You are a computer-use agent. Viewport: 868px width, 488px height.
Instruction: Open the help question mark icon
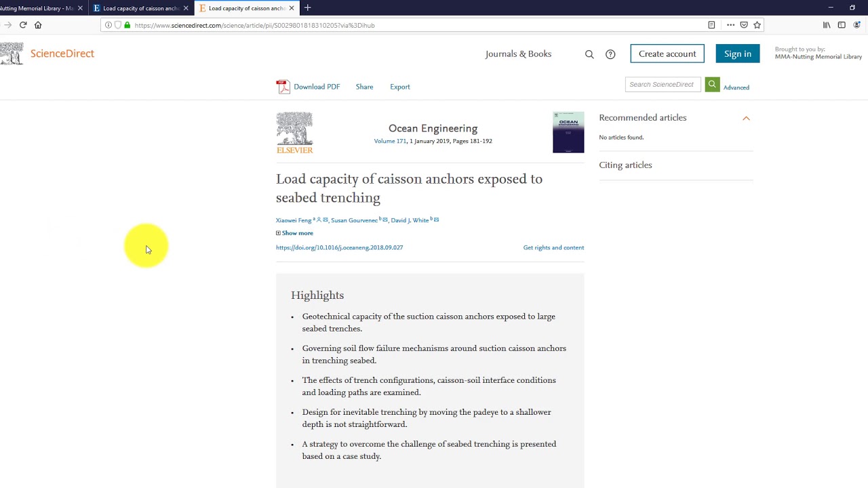click(610, 54)
